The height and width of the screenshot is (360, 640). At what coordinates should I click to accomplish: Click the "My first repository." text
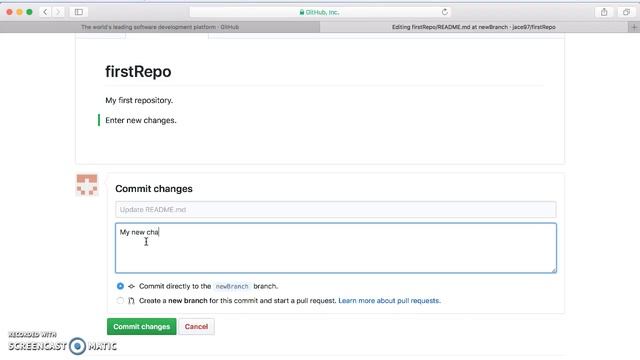click(x=139, y=100)
